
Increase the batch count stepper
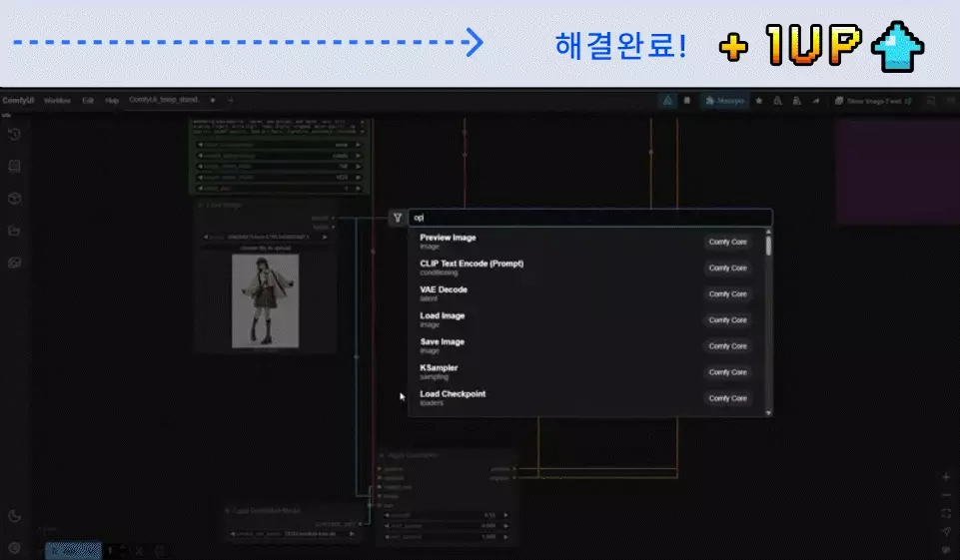[x=121, y=548]
